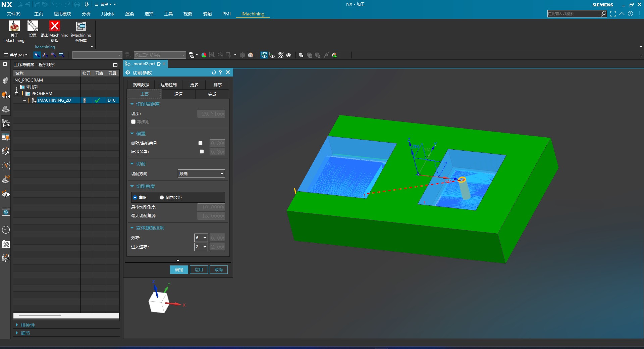Click the selection filter clear funnel icon
Screen dimensions: 644x349
(x=128, y=55)
